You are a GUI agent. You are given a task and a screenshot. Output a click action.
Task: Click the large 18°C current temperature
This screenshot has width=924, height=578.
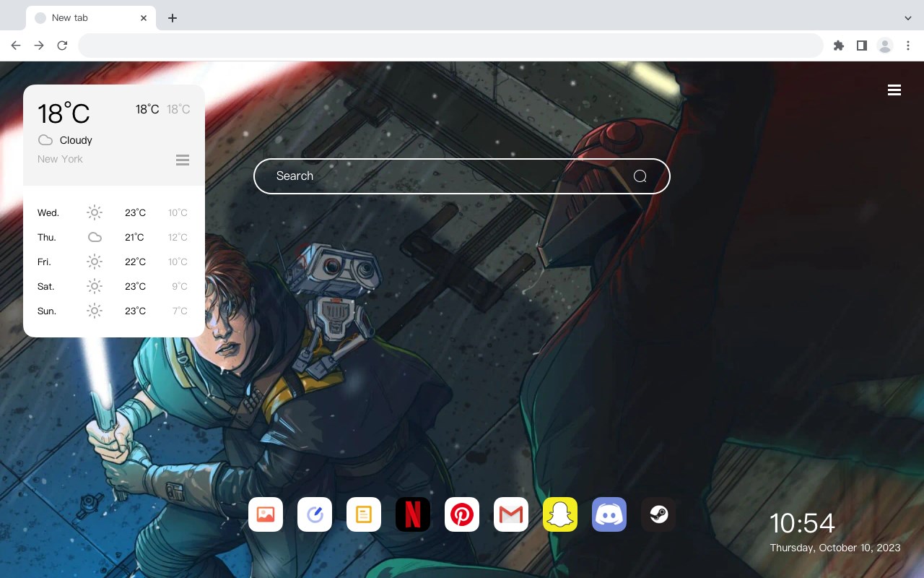(64, 113)
